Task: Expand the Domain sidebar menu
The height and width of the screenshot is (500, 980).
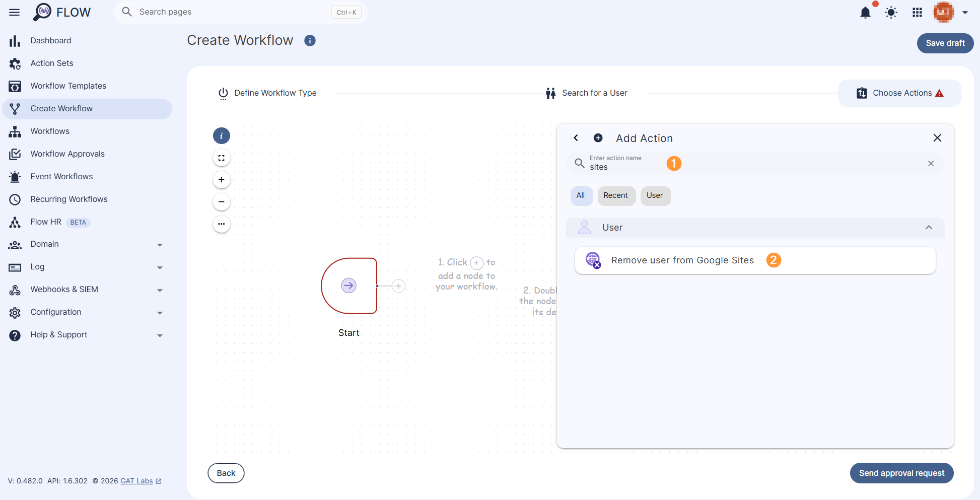Action: coord(160,245)
